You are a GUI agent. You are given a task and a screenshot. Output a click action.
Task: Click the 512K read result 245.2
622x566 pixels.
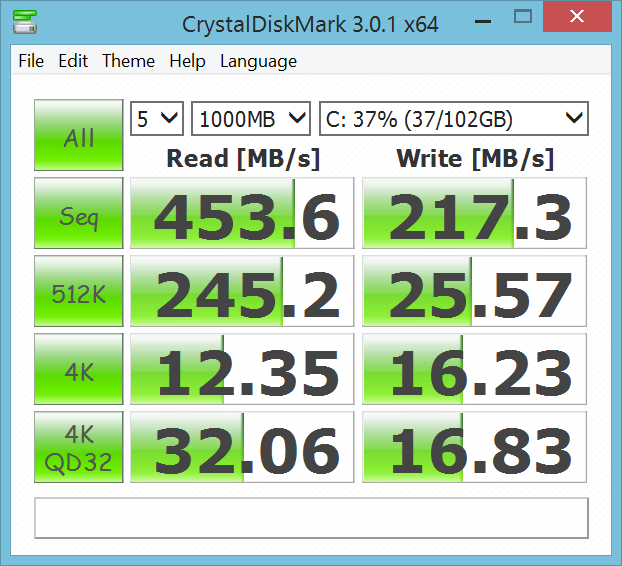[x=242, y=291]
